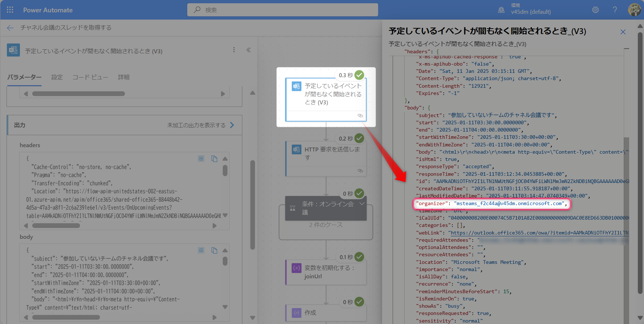Click the Outlook trigger icon in left panel
Viewport: 644px width, 324px height.
point(13,50)
